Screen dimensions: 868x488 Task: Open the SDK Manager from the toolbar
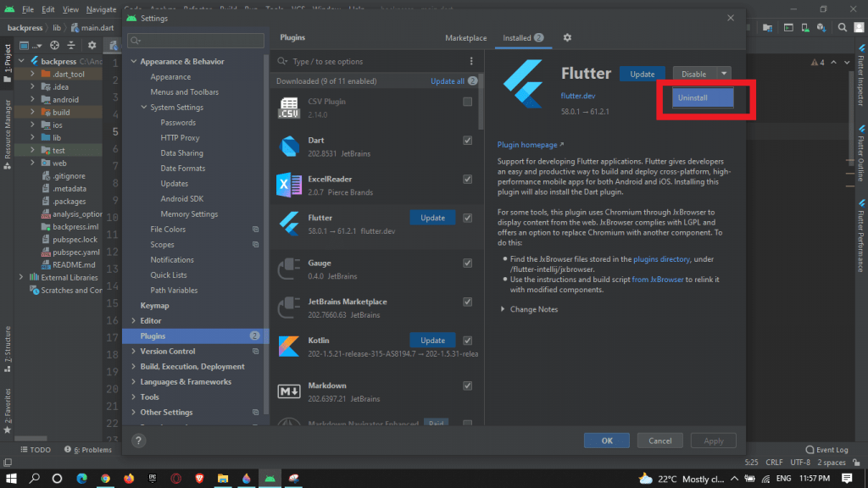820,26
